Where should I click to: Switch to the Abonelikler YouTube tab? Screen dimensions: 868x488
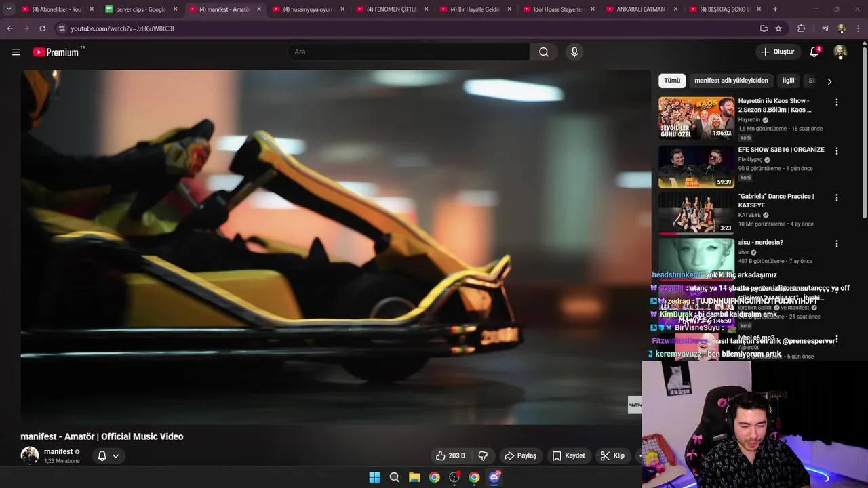tap(58, 9)
